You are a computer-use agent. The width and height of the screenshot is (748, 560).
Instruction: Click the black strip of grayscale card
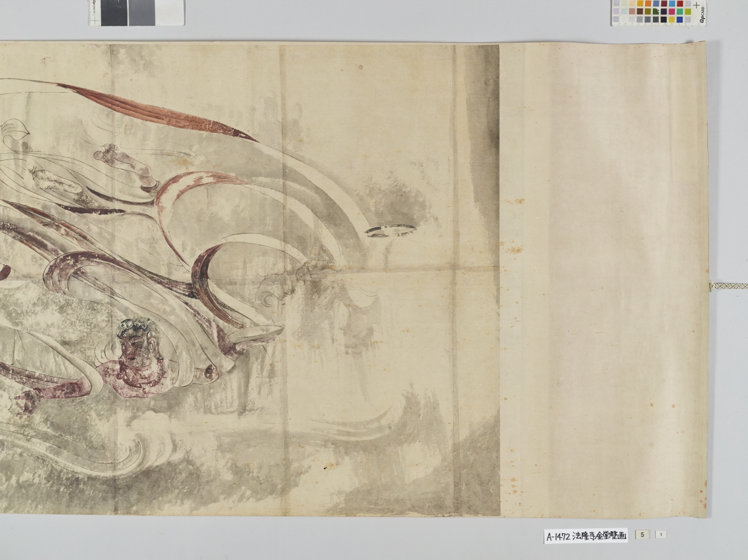[114, 13]
